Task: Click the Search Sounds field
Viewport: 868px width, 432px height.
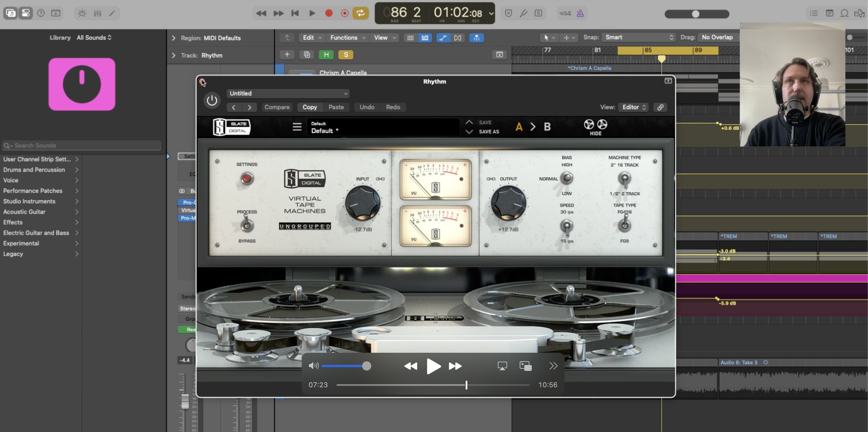Action: 82,145
